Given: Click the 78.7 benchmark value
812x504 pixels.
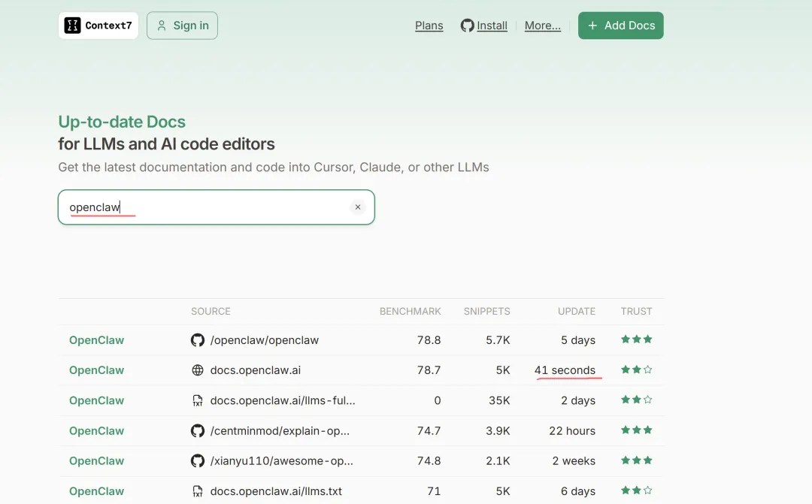Looking at the screenshot, I should pos(429,370).
